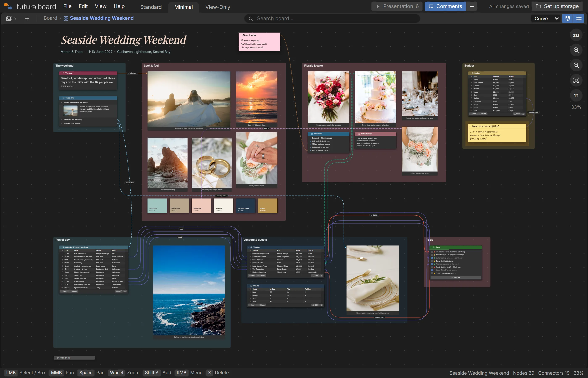588x378 pixels.
Task: Reset zoom with the 1:1 button
Action: click(576, 95)
